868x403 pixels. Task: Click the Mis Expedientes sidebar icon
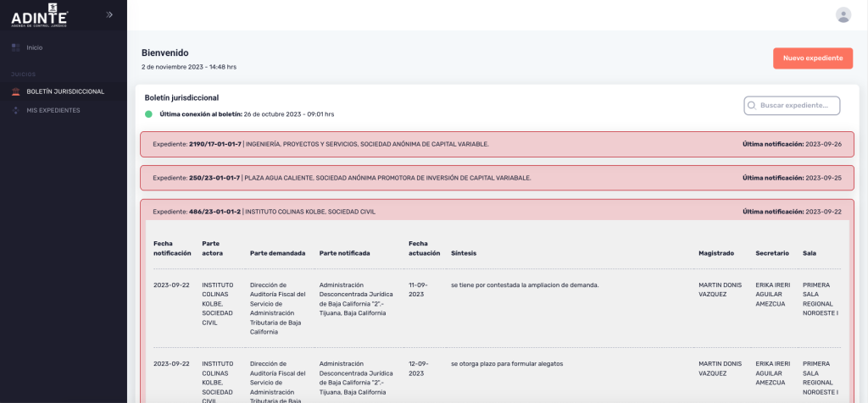click(15, 110)
